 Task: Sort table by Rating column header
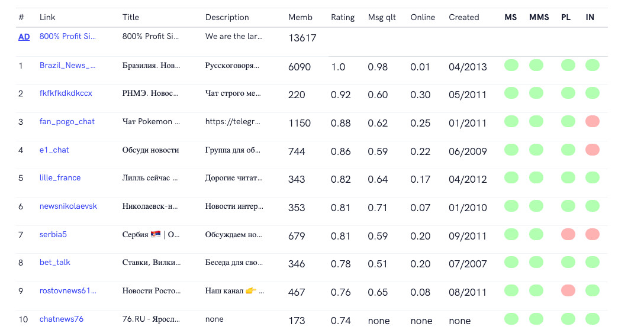(x=343, y=17)
